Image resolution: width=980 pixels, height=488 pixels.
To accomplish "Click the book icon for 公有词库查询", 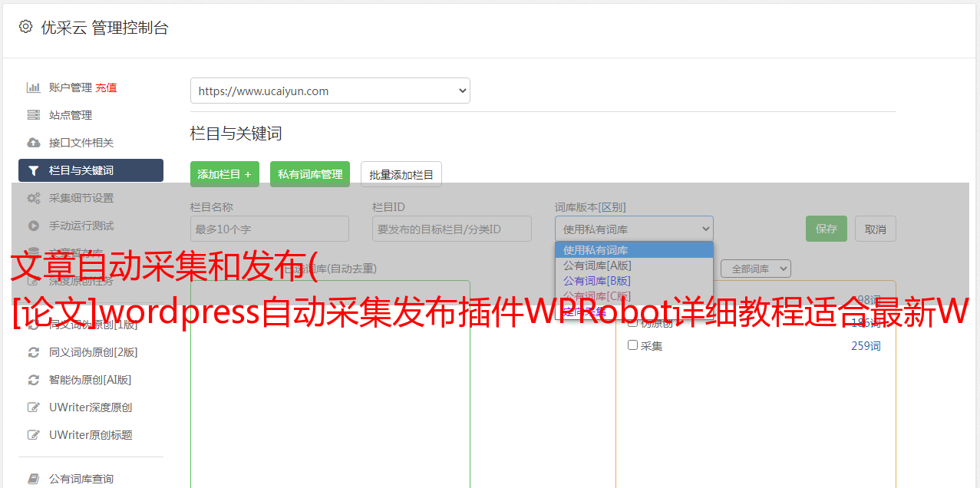I will [x=34, y=479].
